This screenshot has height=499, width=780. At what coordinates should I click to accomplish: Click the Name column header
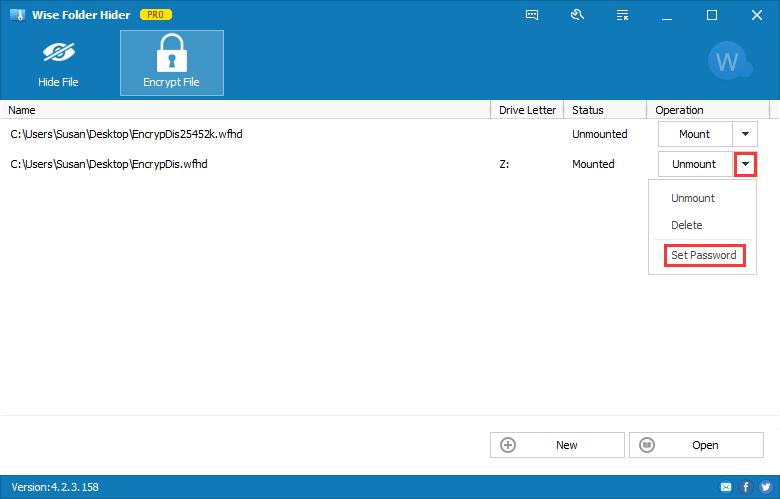pyautogui.click(x=246, y=110)
